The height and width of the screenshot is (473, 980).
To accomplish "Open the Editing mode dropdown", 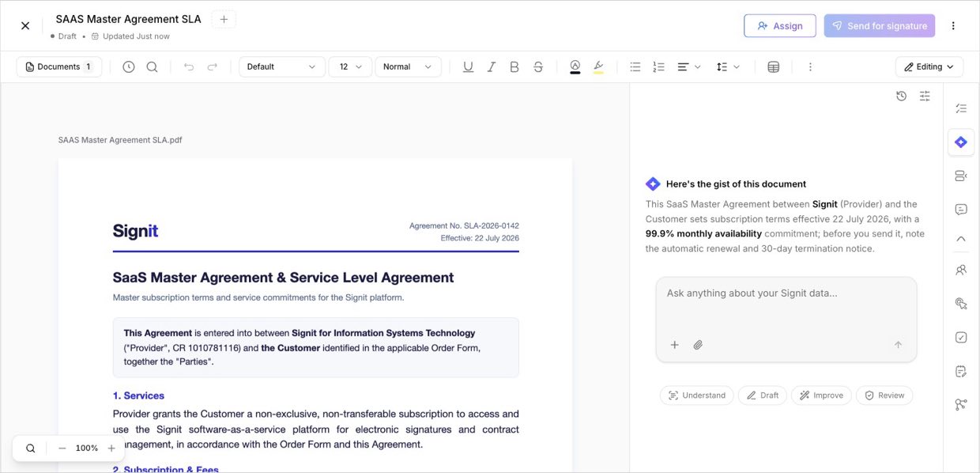I will [929, 67].
